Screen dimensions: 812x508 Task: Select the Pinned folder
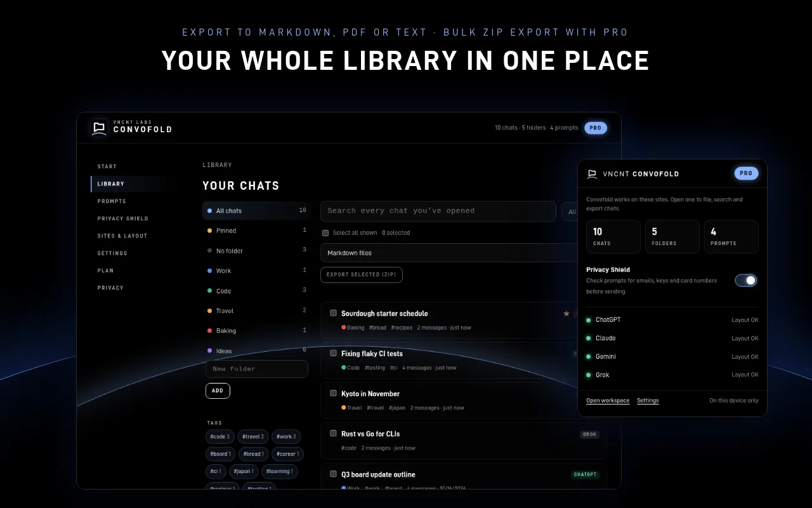[256, 231]
